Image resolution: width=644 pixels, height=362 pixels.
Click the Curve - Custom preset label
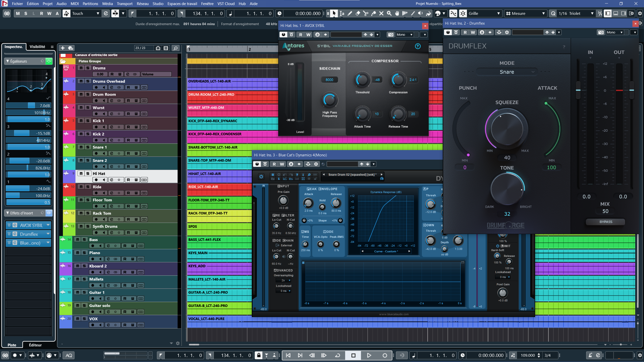click(x=386, y=251)
